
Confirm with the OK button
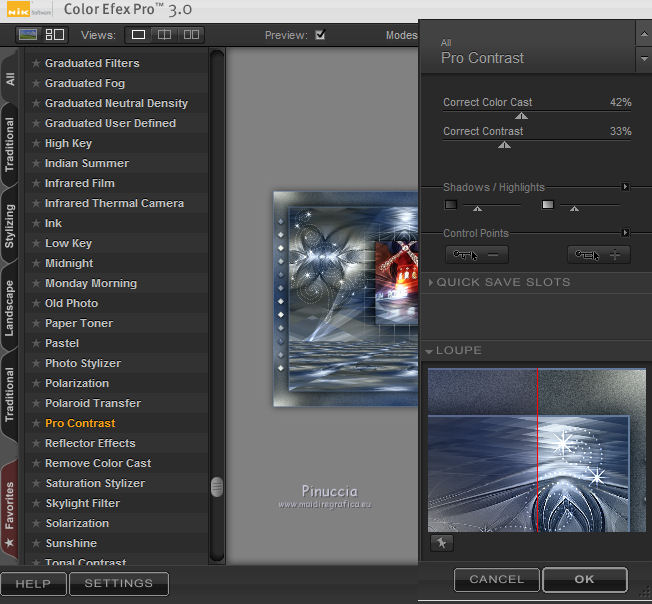pos(585,579)
